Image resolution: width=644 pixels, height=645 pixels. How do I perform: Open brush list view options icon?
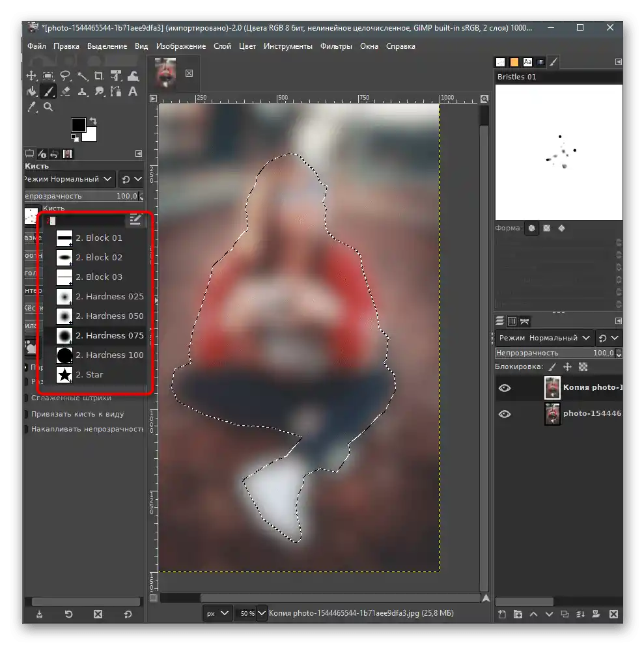[135, 219]
